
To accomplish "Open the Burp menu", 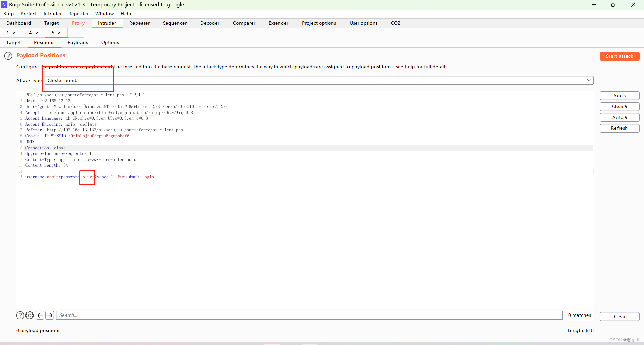I will point(9,14).
